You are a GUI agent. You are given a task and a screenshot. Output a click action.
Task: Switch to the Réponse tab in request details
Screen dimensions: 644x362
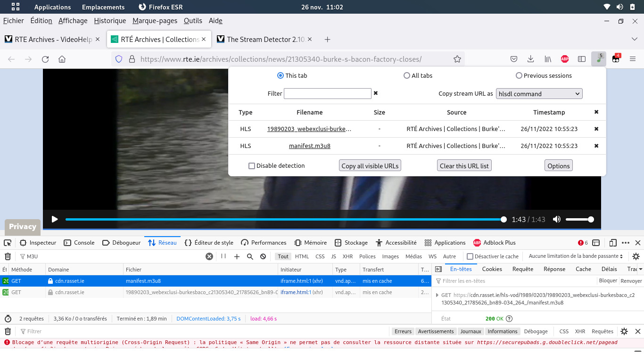(x=554, y=269)
